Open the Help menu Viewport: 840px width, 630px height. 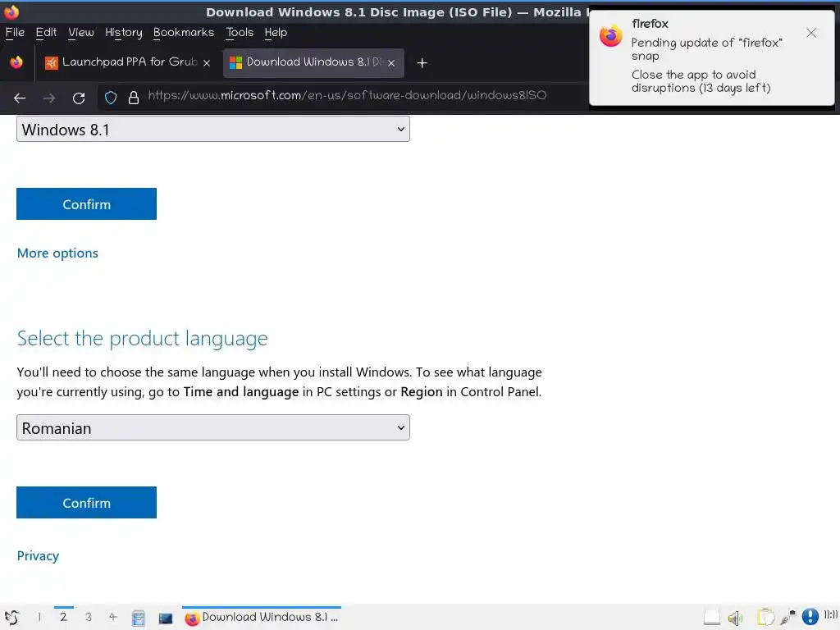pyautogui.click(x=276, y=33)
